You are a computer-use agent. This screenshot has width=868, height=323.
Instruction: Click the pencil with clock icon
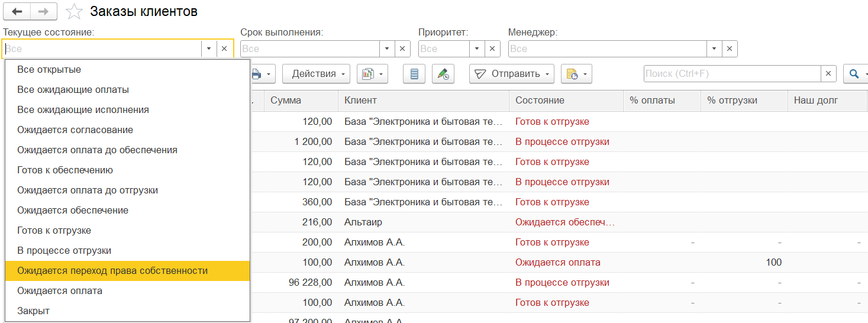click(x=443, y=74)
